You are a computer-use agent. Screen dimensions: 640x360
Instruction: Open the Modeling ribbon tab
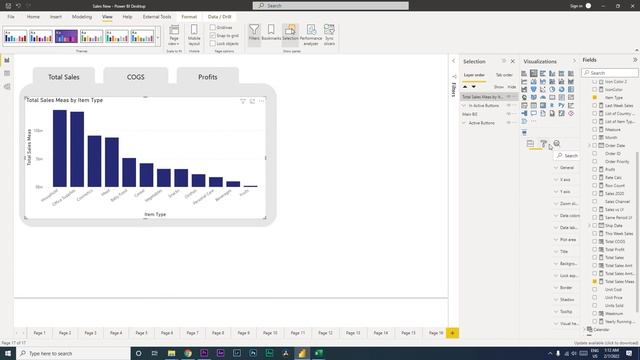pos(82,17)
